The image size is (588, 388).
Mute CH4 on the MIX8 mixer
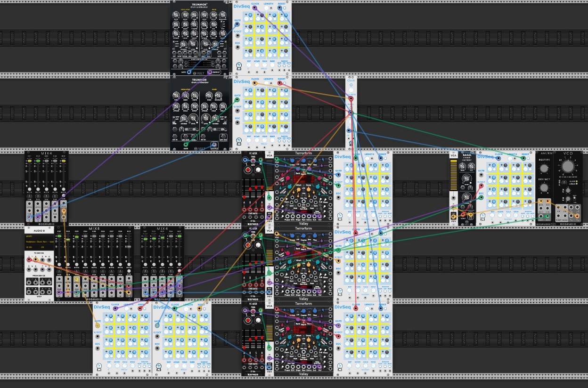pyautogui.click(x=85, y=265)
